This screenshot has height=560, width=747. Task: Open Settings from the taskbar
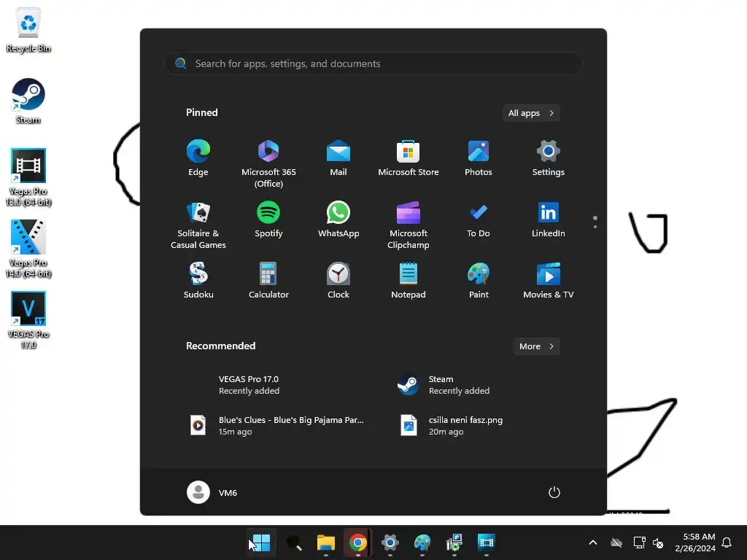coord(390,542)
